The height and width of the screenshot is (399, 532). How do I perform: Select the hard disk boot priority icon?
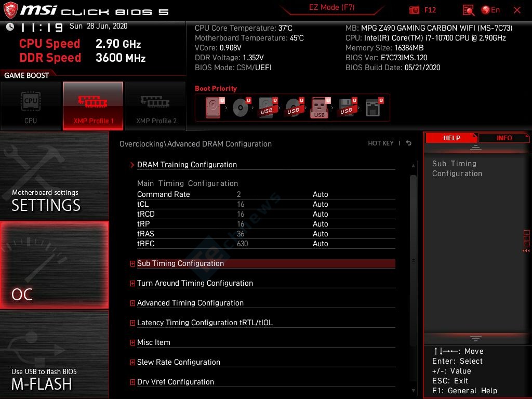(x=215, y=108)
